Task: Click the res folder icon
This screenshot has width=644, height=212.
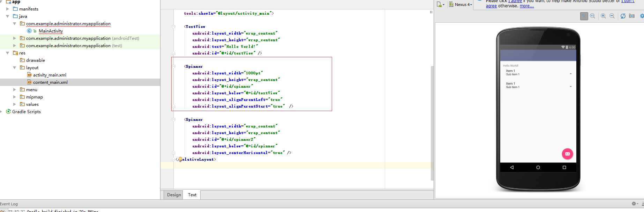Action: [15, 53]
